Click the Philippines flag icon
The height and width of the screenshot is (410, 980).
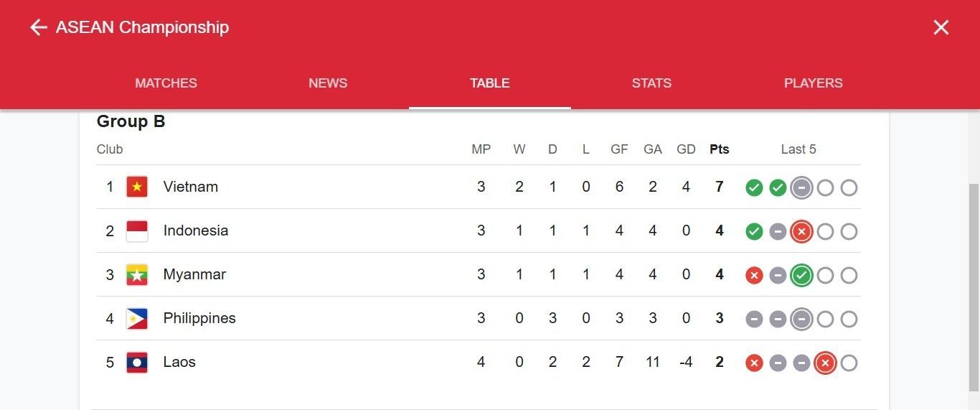pyautogui.click(x=137, y=318)
